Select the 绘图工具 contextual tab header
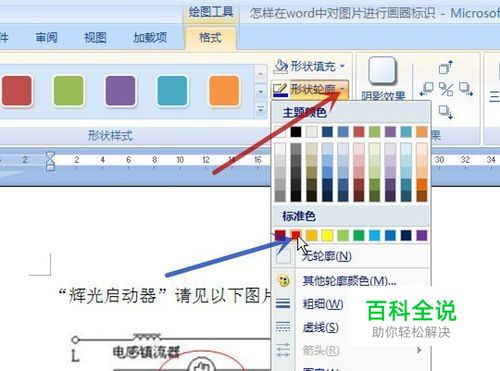 211,13
